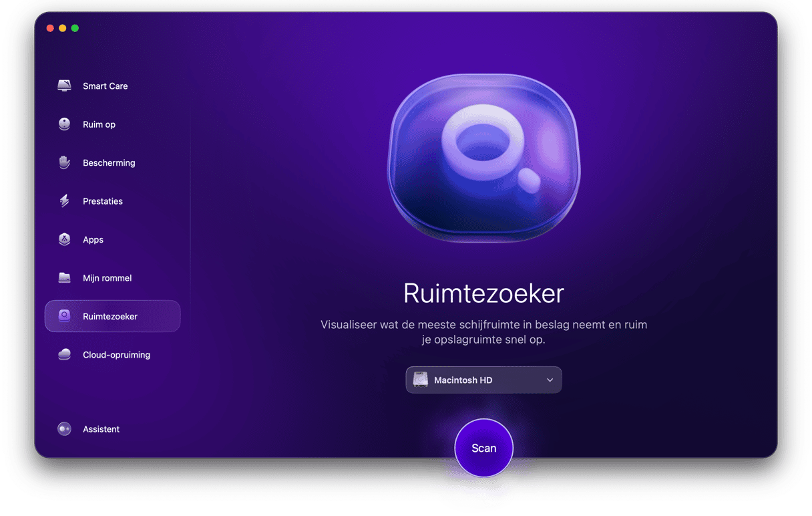Click the large Ruimtezoeker illustration

click(x=484, y=158)
